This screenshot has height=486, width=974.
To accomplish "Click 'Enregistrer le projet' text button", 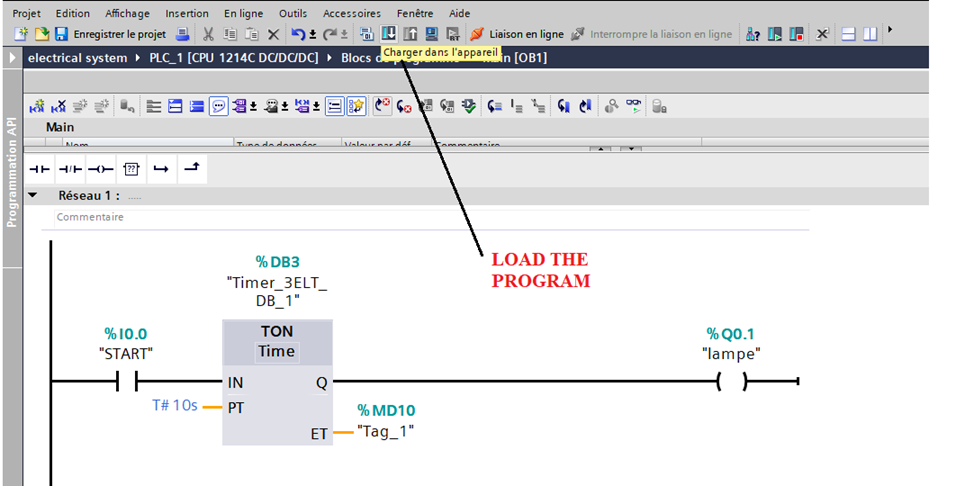I will (x=119, y=34).
